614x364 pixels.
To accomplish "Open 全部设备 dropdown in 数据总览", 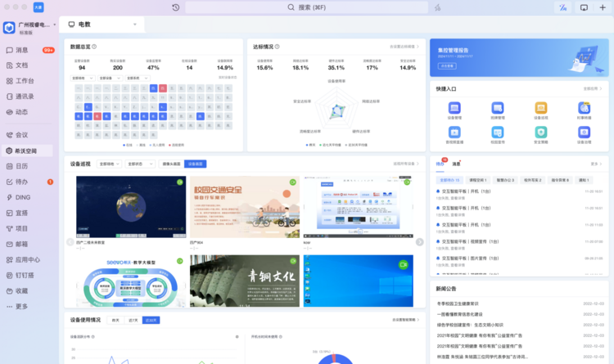I will click(x=110, y=79).
